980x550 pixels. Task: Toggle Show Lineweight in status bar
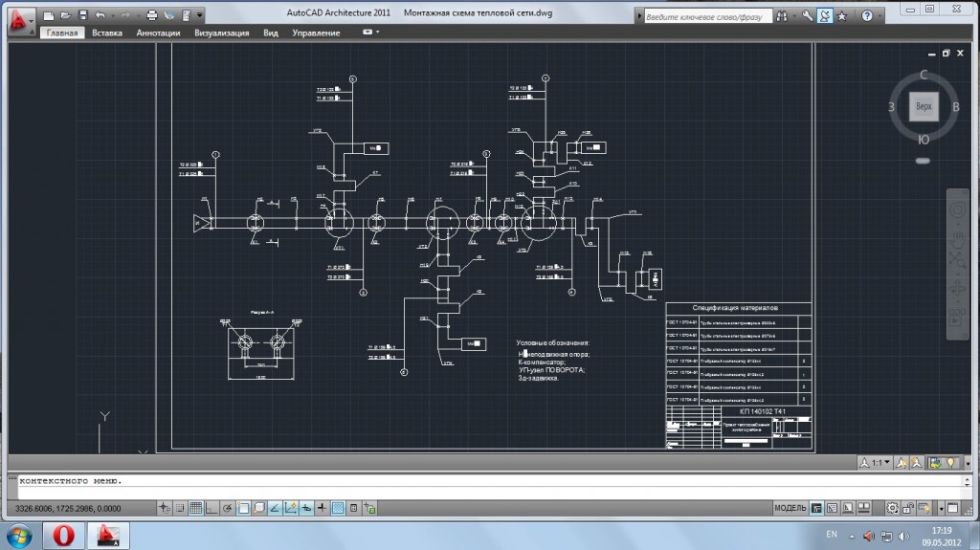coord(322,508)
